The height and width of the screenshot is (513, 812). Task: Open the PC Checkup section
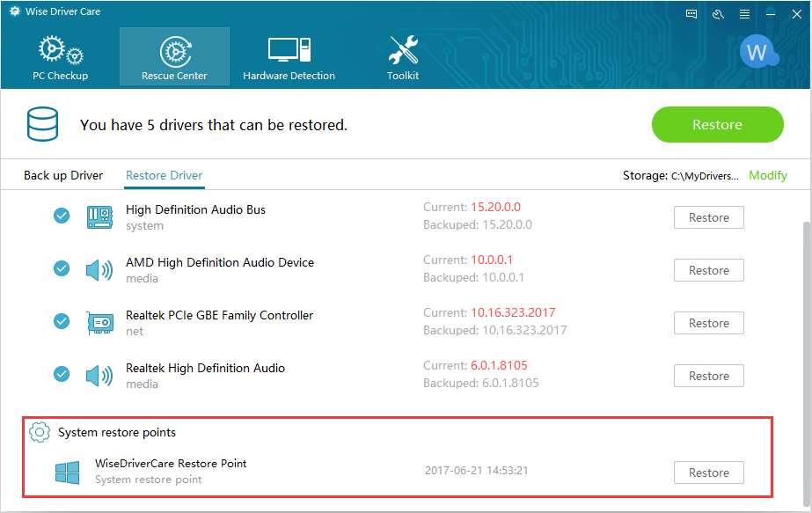click(x=60, y=57)
